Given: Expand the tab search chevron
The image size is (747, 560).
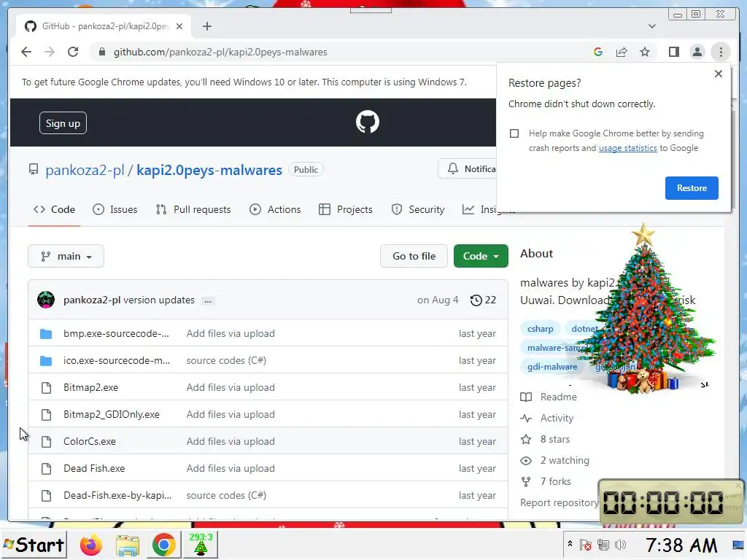Looking at the screenshot, I should 652,26.
